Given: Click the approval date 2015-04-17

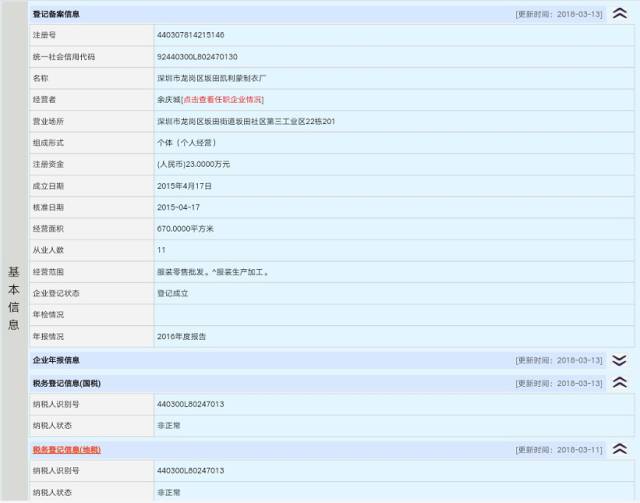Looking at the screenshot, I should coord(178,207).
